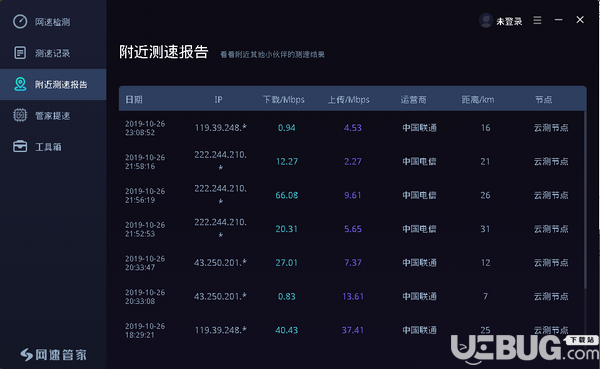Click upload value 9.61
This screenshot has height=369, width=600.
click(x=352, y=195)
